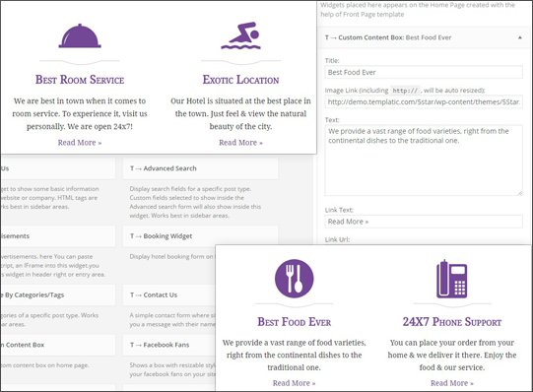Select the T → Contact Us widget

click(x=169, y=294)
